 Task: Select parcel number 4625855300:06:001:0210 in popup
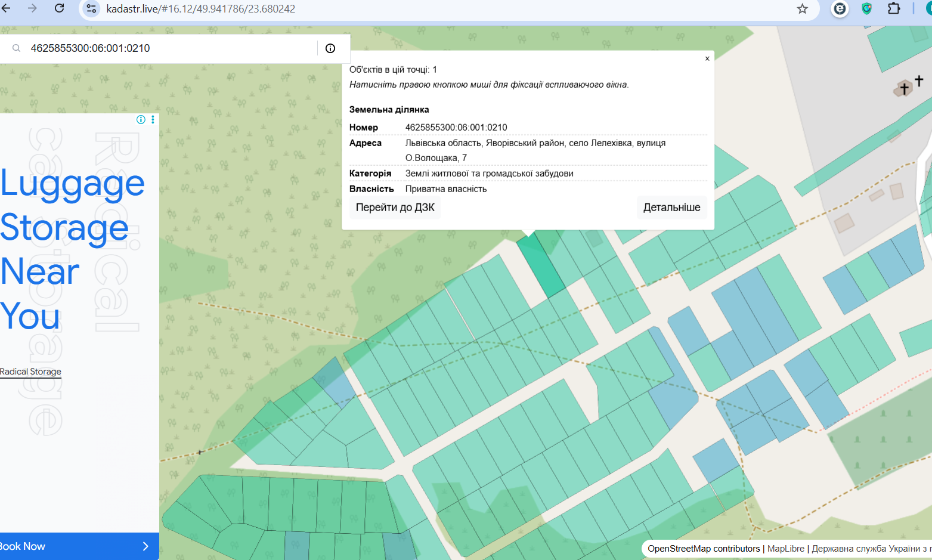[456, 128]
